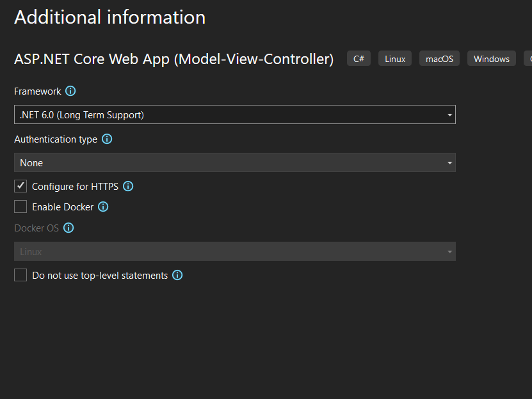Viewport: 532px width, 399px height.
Task: Click the Framework info icon
Action: (70, 91)
